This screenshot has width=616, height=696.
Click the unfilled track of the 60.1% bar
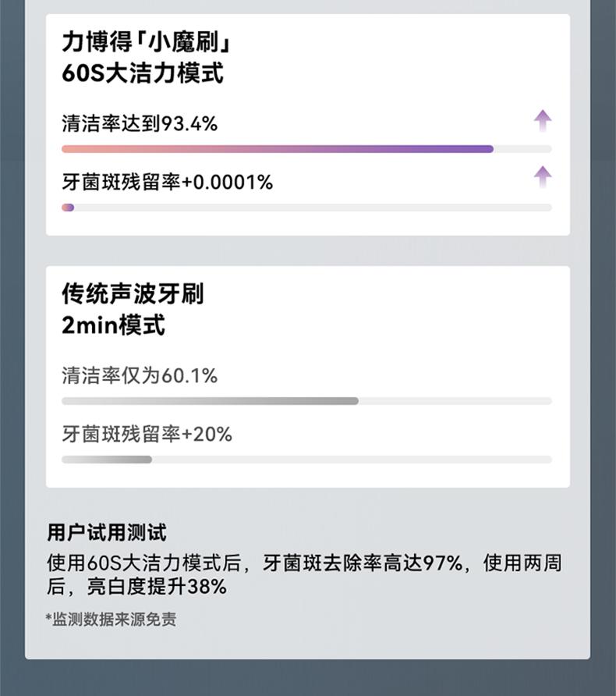[455, 401]
